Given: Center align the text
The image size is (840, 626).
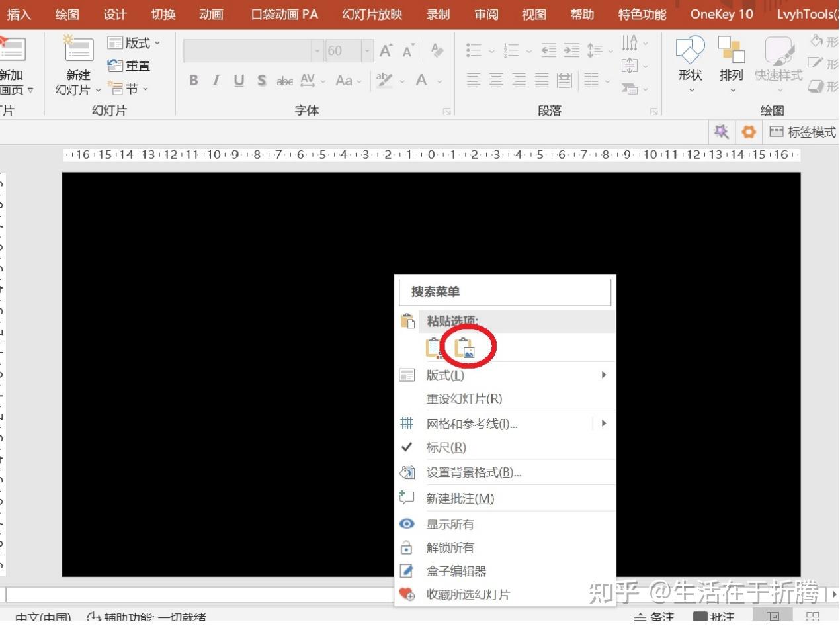Looking at the screenshot, I should pyautogui.click(x=496, y=81).
